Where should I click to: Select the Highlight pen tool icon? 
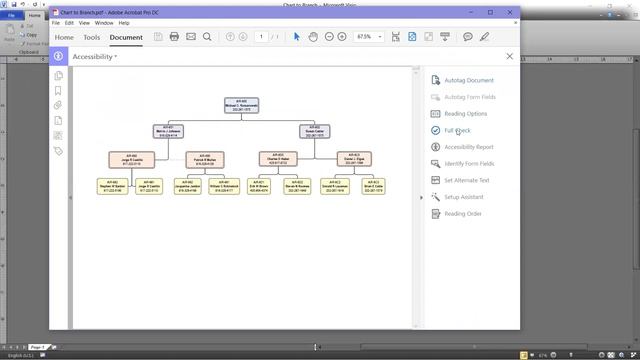pos(484,37)
